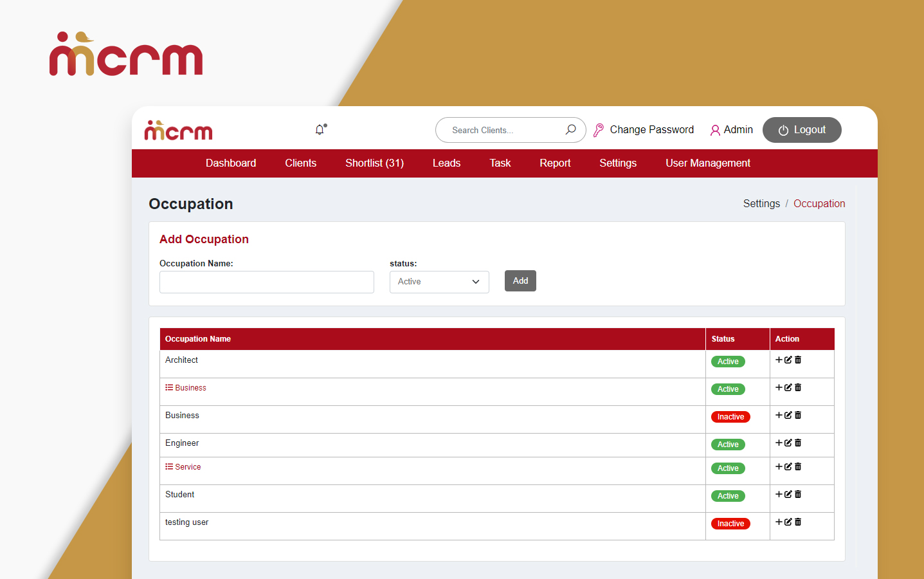Open the Leads menu
Viewport: 924px width, 579px height.
[x=446, y=163]
